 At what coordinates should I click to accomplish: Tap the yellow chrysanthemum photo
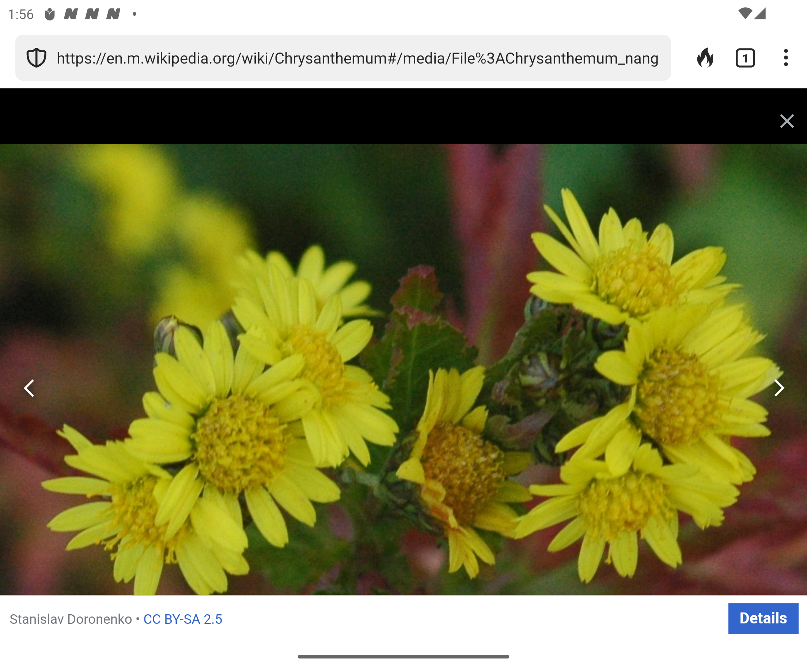pos(403,369)
